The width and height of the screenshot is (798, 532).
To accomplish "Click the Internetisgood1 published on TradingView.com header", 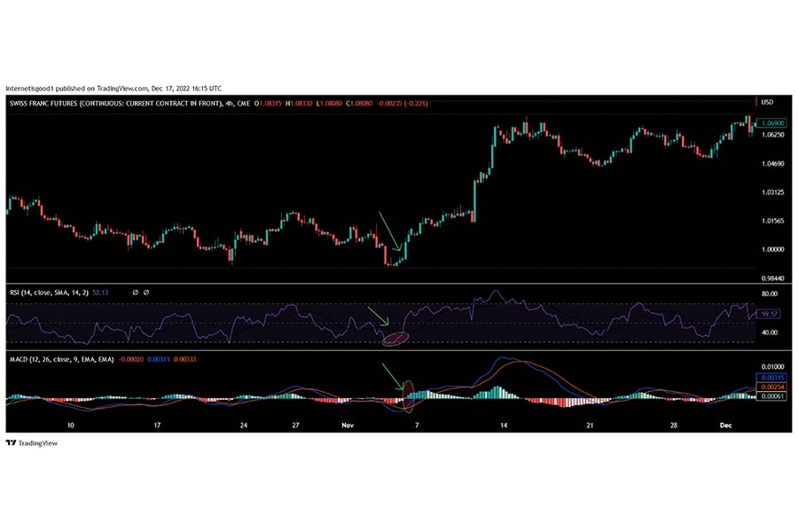I will (113, 88).
